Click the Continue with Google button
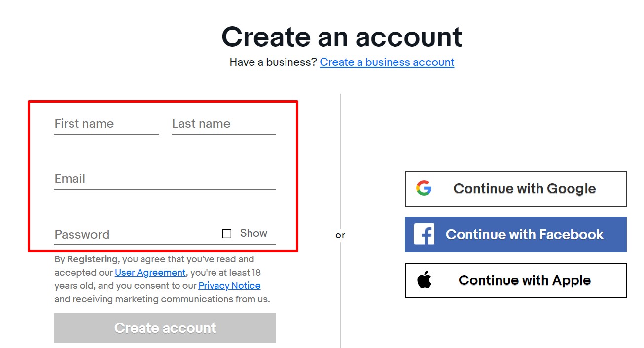 [x=515, y=188]
